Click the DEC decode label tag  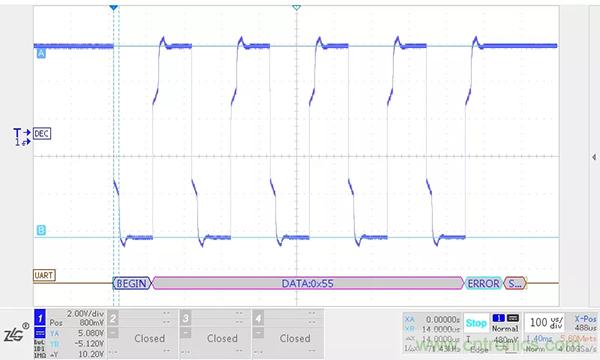[x=42, y=134]
